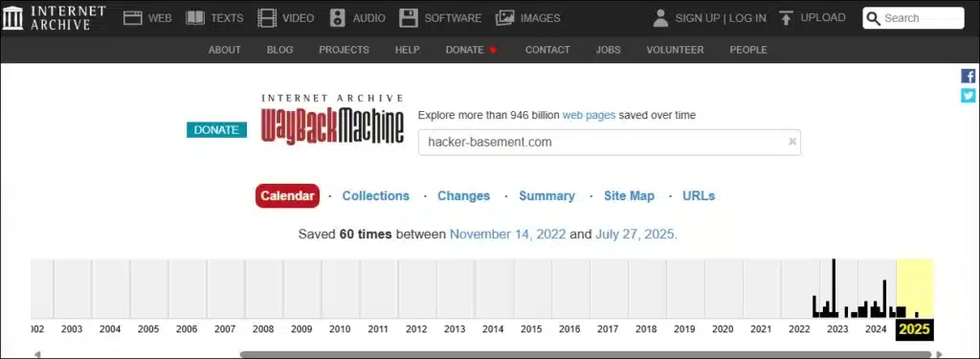Image resolution: width=980 pixels, height=359 pixels.
Task: Click the Upload arrow icon
Action: tap(787, 17)
